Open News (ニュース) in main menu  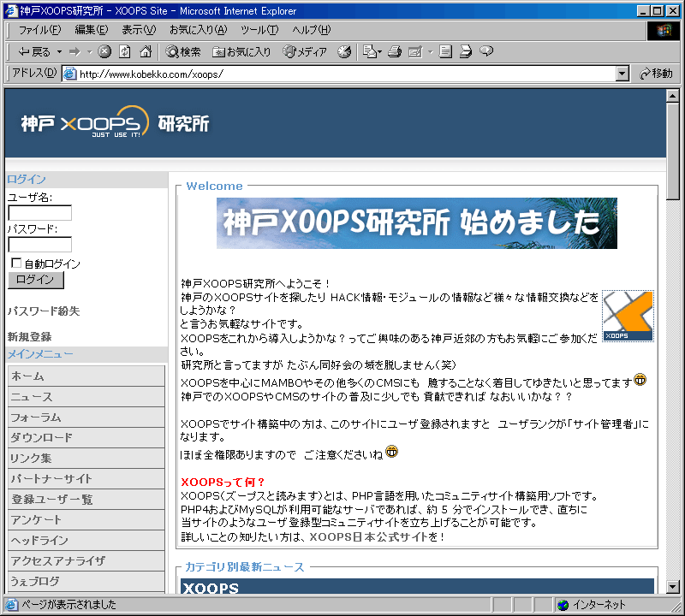(86, 396)
